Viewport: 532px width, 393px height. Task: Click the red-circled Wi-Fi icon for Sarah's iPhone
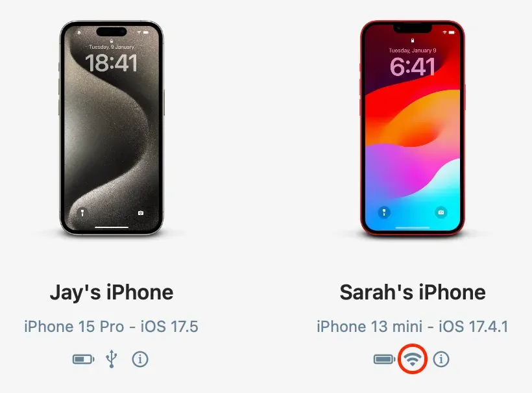[412, 359]
